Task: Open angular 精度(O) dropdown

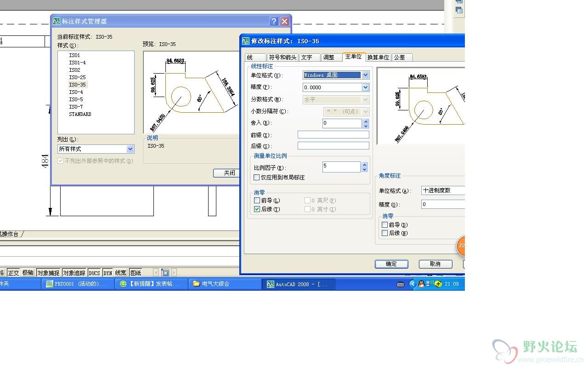Action: coord(443,204)
